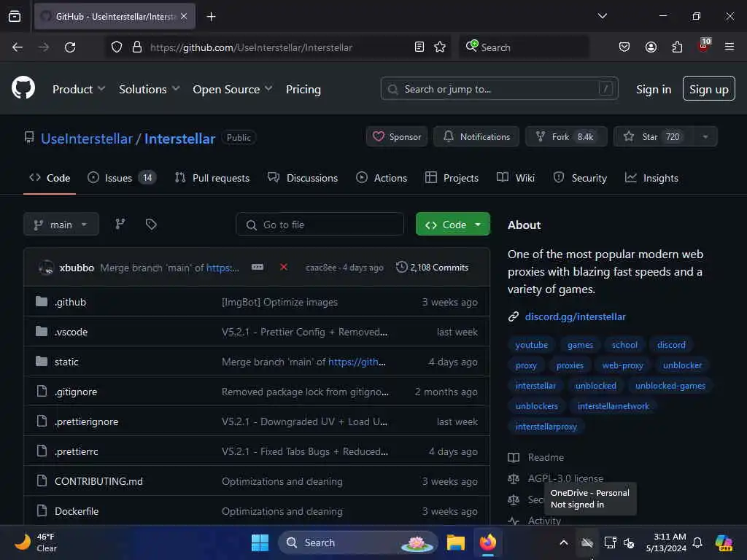Expand the Open Source menu
This screenshot has width=747, height=560.
coord(233,89)
